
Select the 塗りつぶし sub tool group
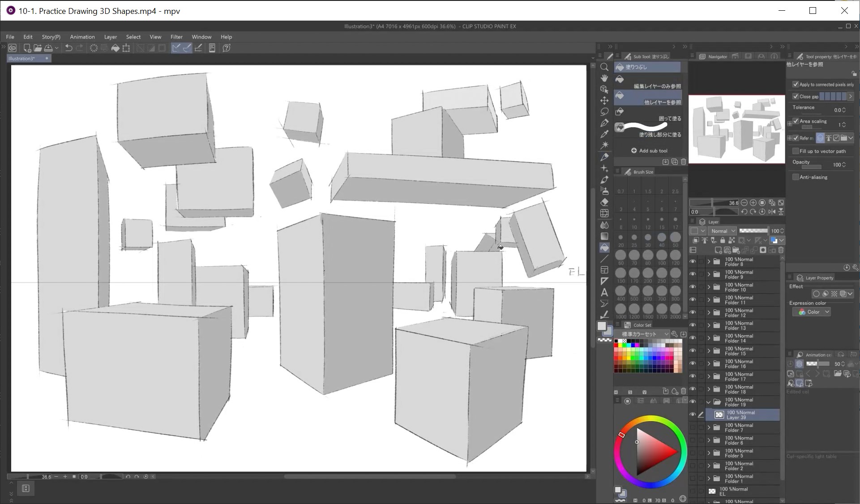(648, 67)
